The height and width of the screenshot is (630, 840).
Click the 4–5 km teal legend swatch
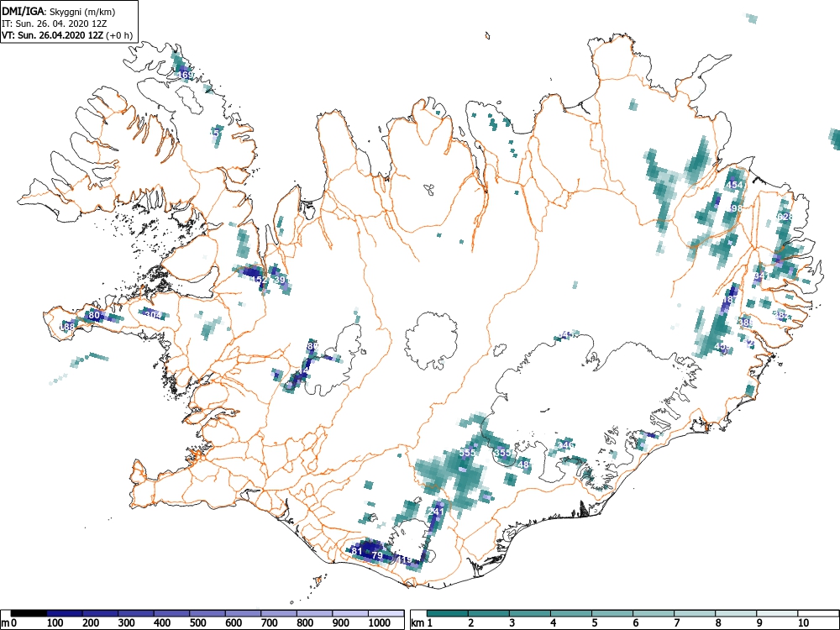point(571,613)
